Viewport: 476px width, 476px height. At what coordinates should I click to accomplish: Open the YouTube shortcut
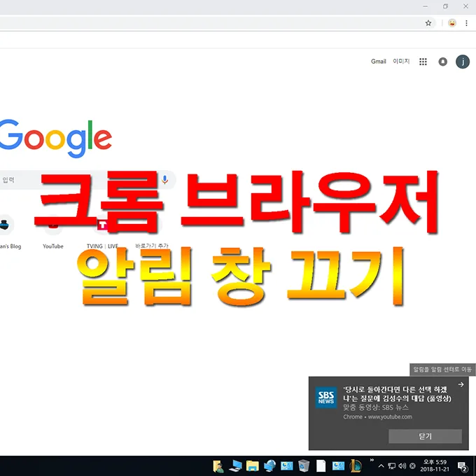pos(53,232)
